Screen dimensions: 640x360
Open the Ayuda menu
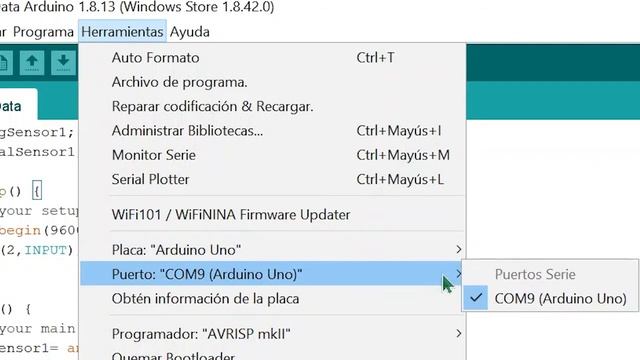[189, 32]
